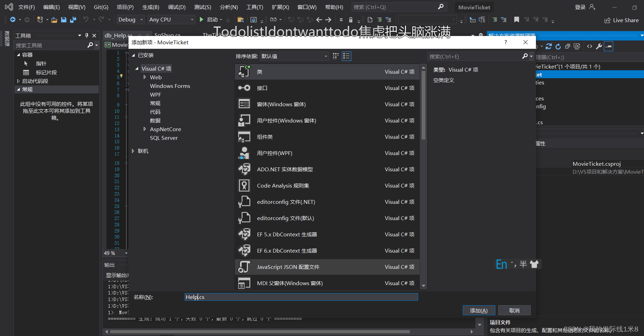Click the Live Share button label

[626, 20]
